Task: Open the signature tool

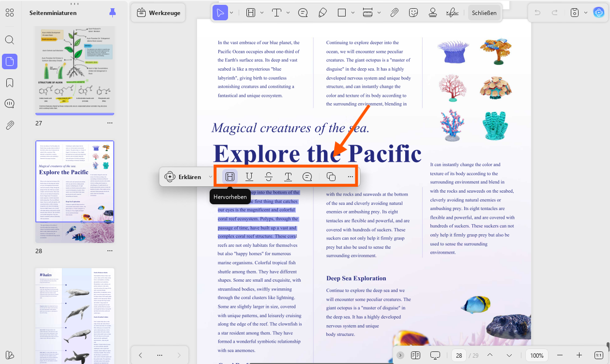Action: (452, 13)
